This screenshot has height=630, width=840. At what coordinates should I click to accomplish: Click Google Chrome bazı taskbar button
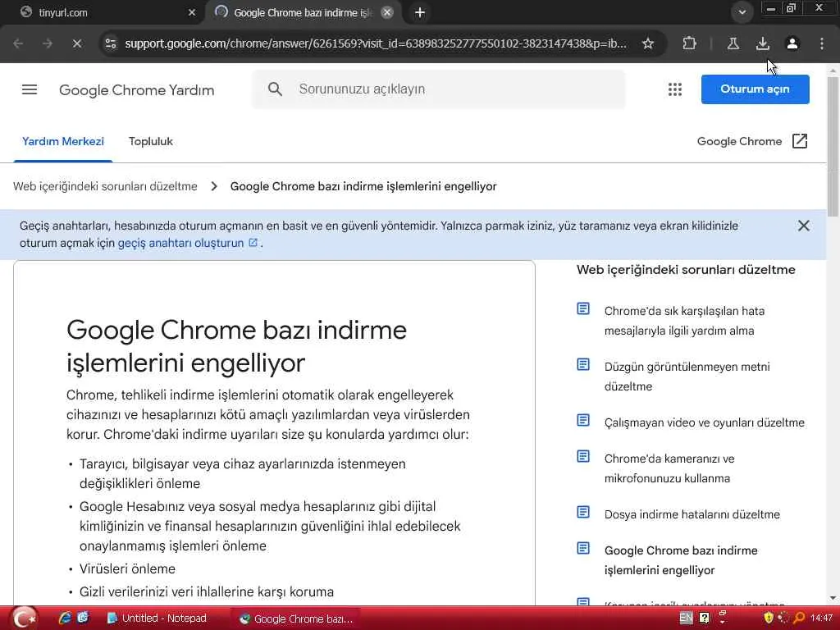[x=296, y=619]
